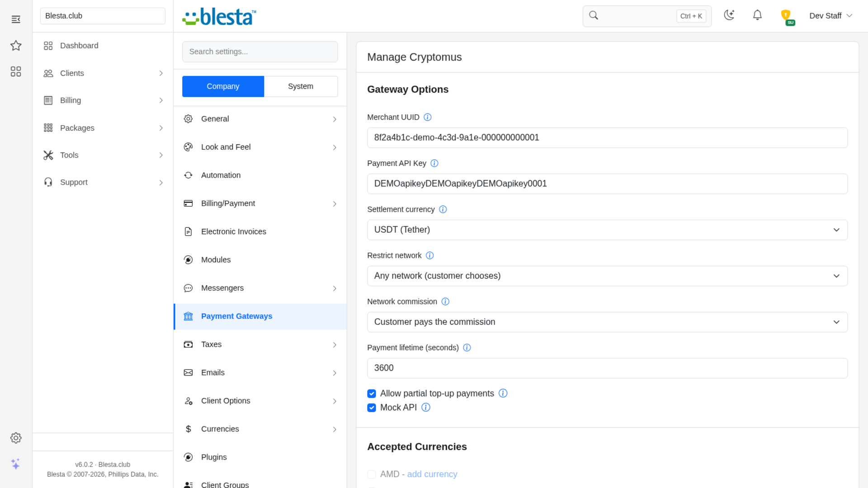This screenshot has width=868, height=488.
Task: Collapse the sidebar menu icon
Action: point(16,19)
